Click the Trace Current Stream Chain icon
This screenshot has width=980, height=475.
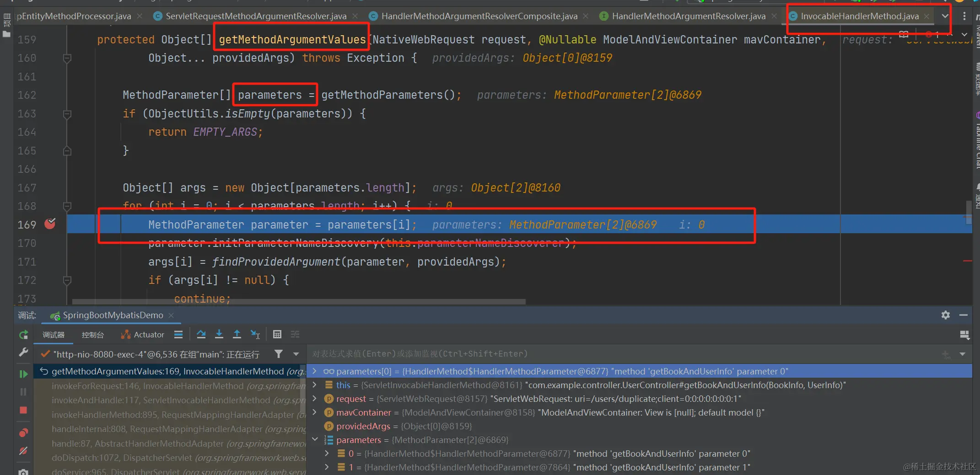(295, 335)
